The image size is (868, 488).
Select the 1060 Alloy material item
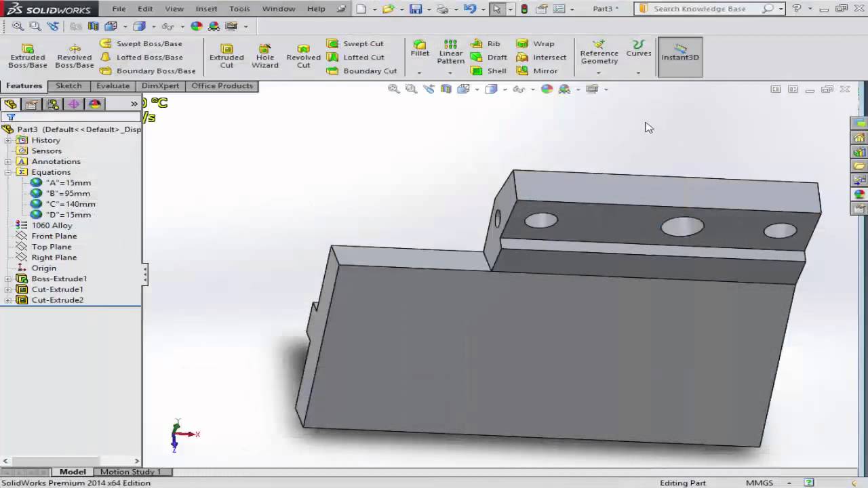point(45,226)
